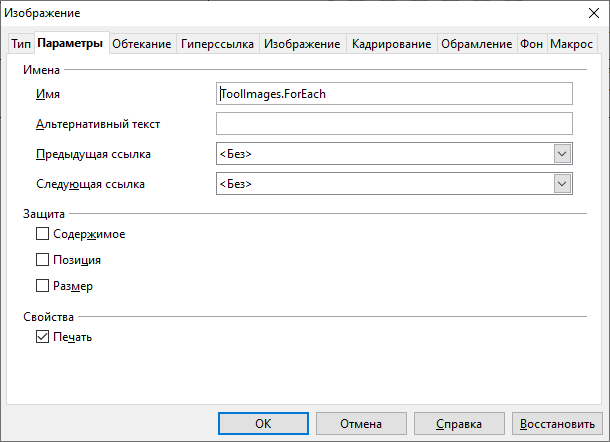610x442 pixels.
Task: Expand the Предыдущая ссылка dropdown
Action: click(x=562, y=154)
